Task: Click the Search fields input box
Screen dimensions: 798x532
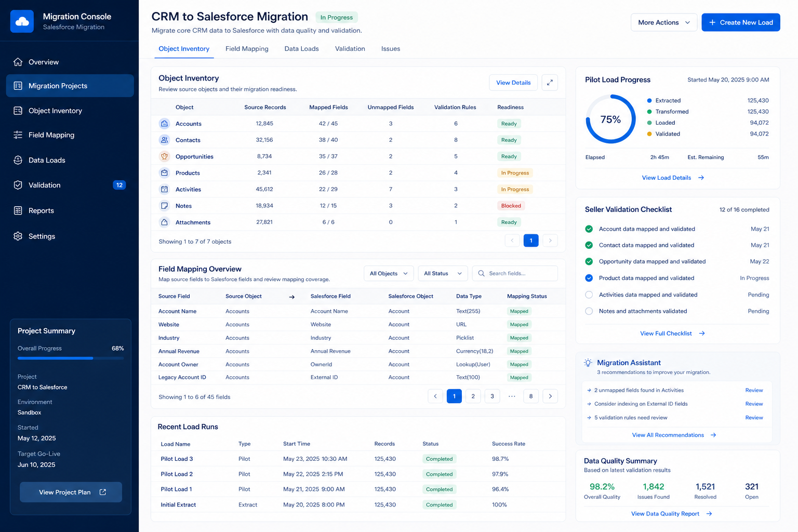Action: pyautogui.click(x=515, y=273)
